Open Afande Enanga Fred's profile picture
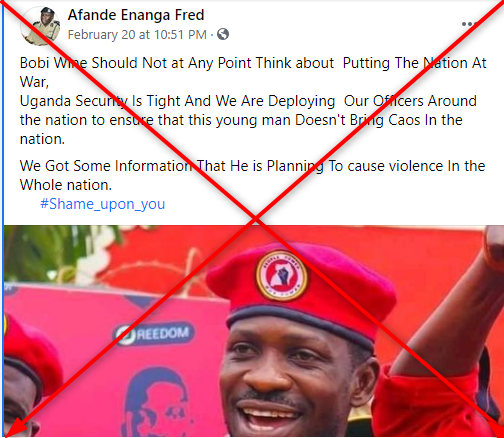 coord(40,26)
